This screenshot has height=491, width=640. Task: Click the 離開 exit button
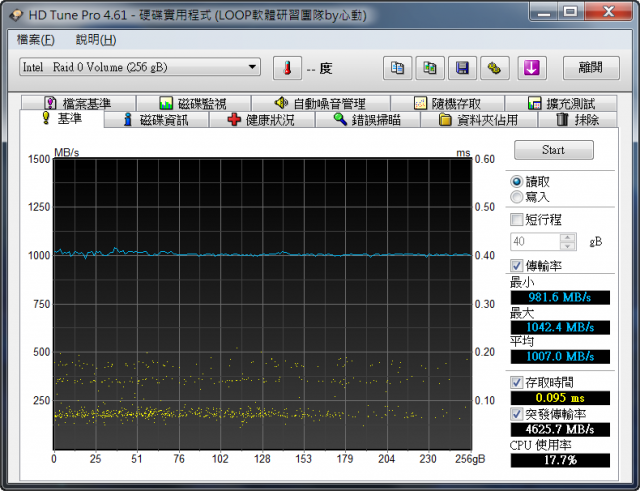pos(591,68)
